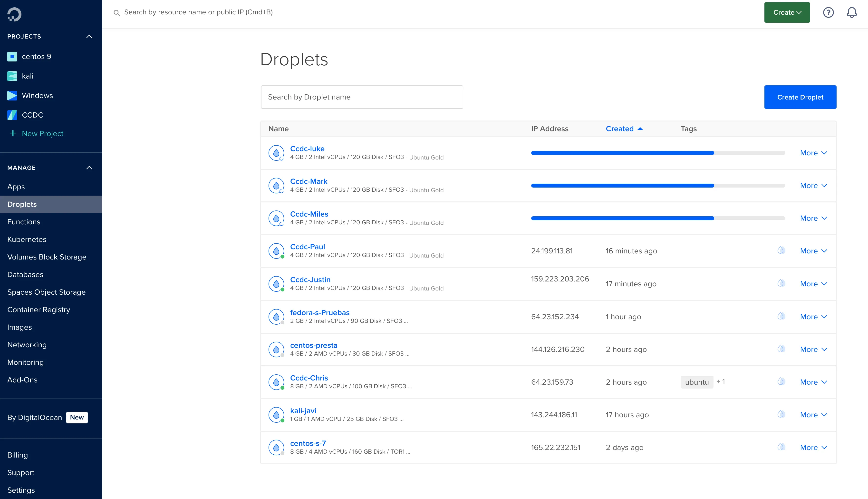Click the Create Droplet button
Viewport: 868px width, 499px height.
(800, 97)
